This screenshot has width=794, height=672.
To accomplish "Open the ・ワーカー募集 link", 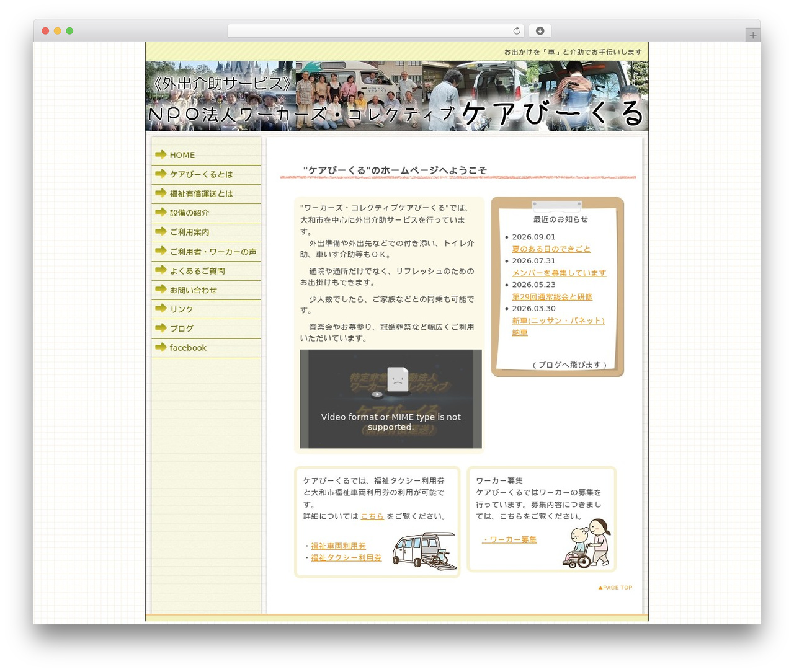I will click(509, 539).
